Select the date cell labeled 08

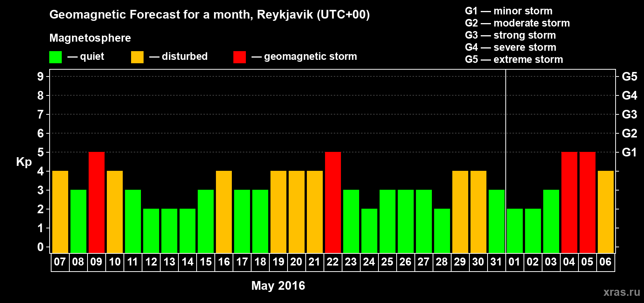pyautogui.click(x=78, y=262)
